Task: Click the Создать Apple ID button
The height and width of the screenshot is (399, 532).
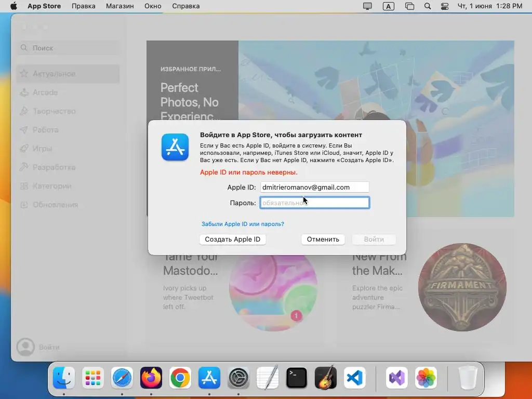Action: [x=232, y=239]
